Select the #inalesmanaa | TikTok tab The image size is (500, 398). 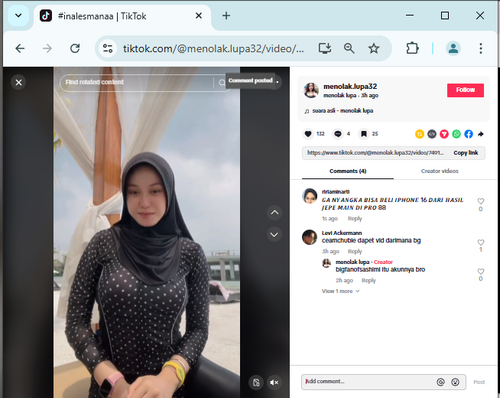click(122, 16)
